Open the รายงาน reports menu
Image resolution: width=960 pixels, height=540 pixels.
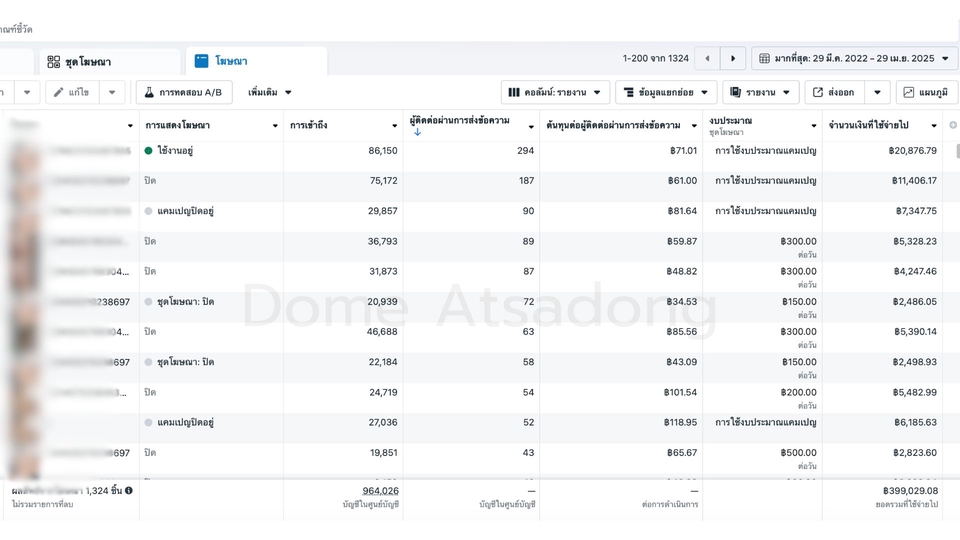click(x=760, y=92)
